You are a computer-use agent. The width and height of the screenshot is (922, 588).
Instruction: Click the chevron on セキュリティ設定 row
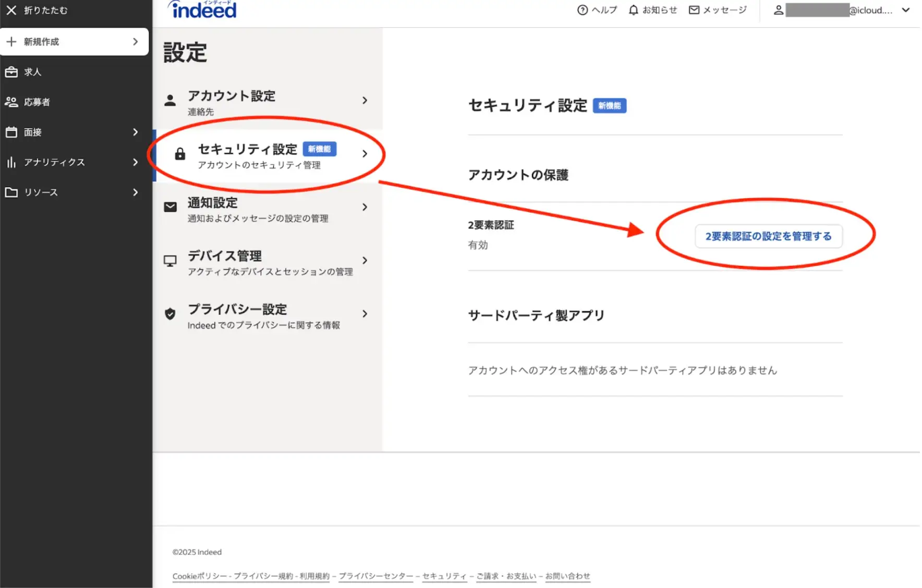click(x=365, y=154)
